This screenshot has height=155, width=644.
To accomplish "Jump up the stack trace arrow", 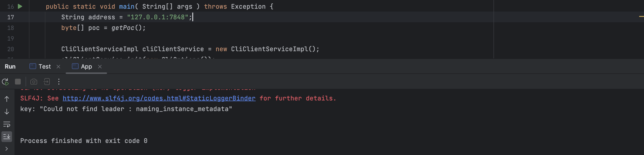I will click(7, 99).
